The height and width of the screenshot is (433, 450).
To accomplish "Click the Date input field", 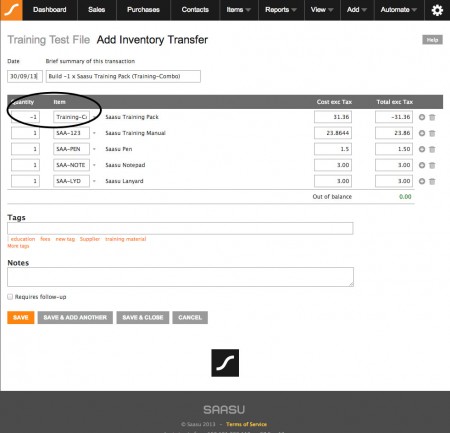I will click(x=25, y=76).
